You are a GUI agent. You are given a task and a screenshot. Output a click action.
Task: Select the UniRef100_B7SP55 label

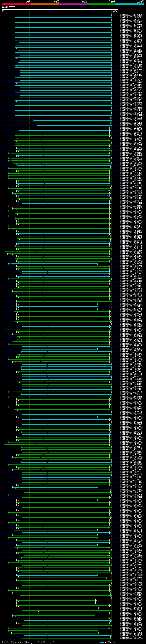(131, 151)
